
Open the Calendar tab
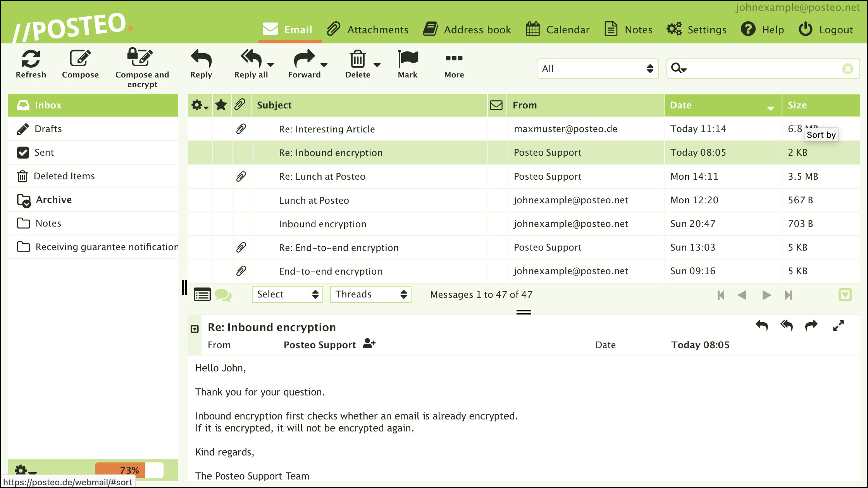[x=558, y=29]
